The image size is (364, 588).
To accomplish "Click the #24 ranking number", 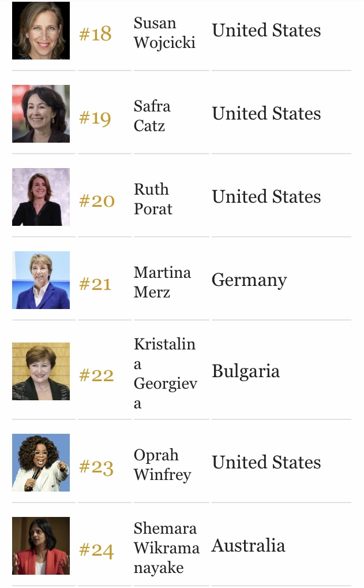I will (96, 550).
